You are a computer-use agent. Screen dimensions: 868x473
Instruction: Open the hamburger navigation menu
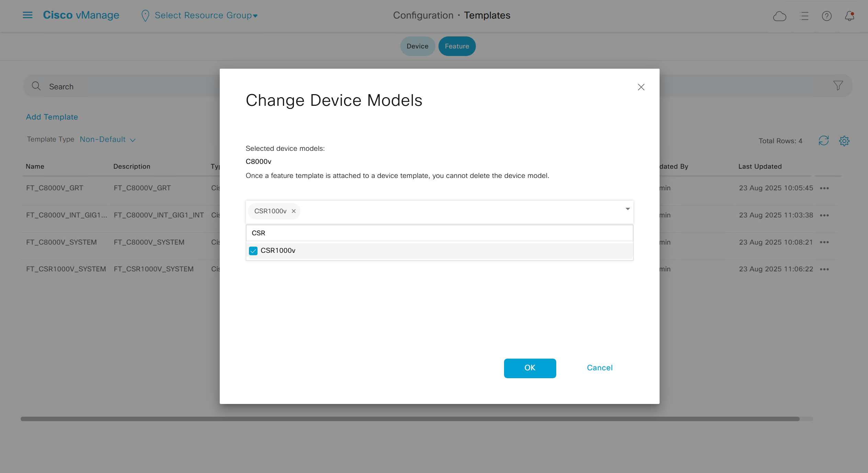27,15
